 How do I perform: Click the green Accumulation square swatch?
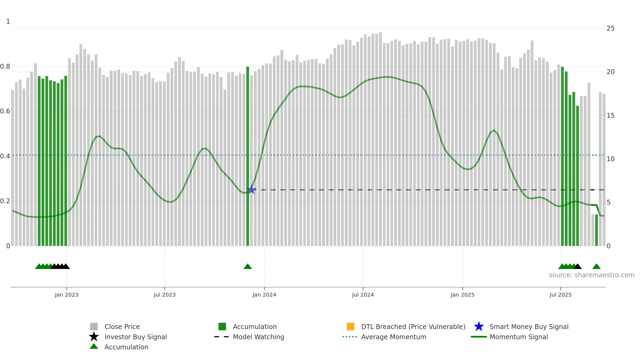tap(222, 327)
